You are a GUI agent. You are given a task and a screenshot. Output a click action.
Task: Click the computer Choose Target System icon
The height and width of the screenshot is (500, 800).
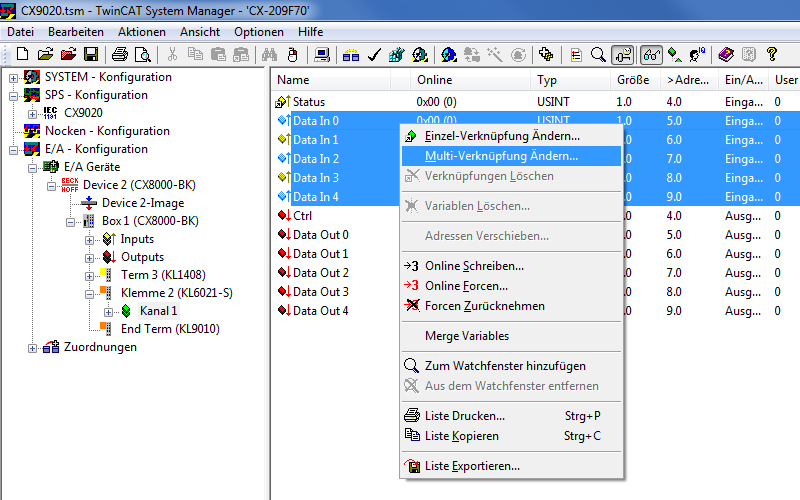coord(322,54)
